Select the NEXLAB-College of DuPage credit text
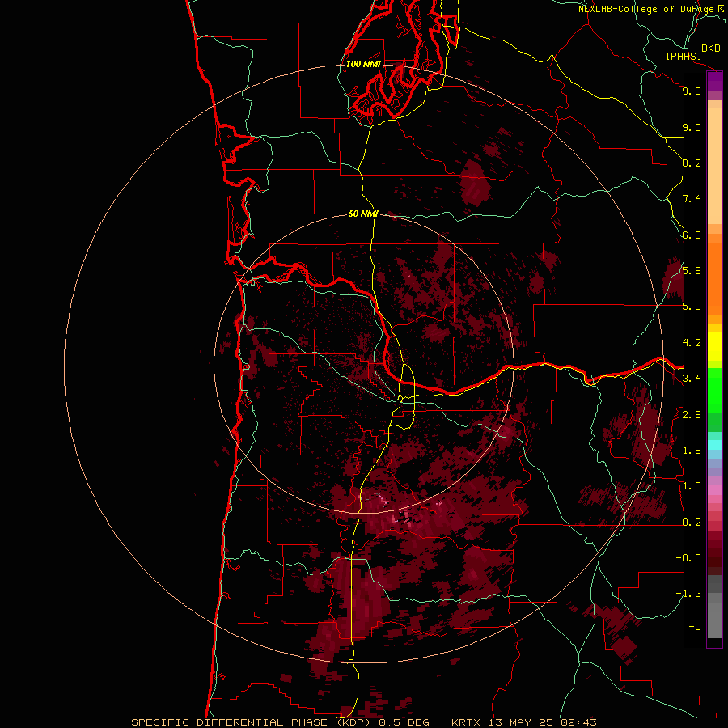This screenshot has width=728, height=728. click(x=645, y=9)
